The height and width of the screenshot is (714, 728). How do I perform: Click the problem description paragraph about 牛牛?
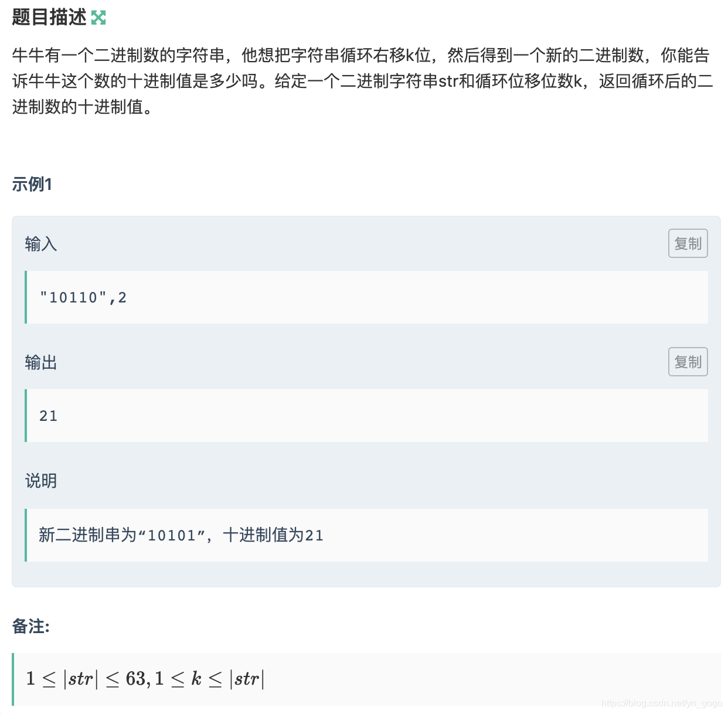352,80
